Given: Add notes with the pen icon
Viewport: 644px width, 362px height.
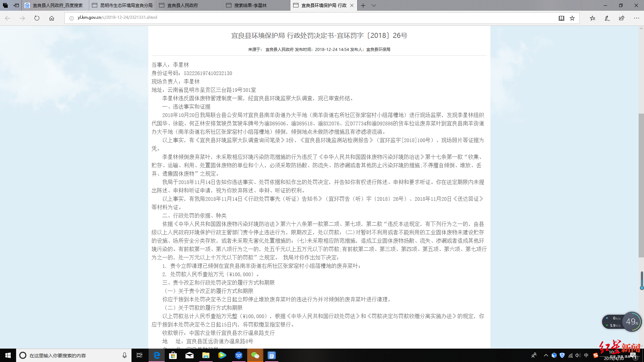Looking at the screenshot, I should [607, 18].
